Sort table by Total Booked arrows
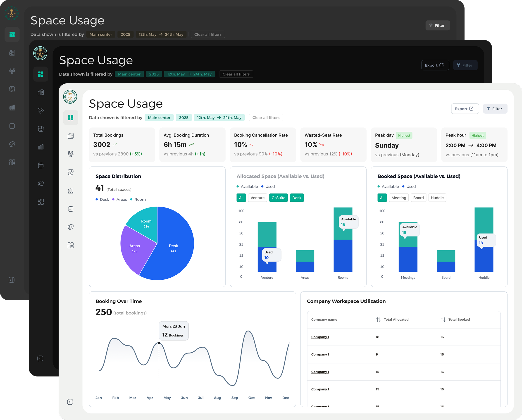The image size is (522, 420). pos(443,320)
